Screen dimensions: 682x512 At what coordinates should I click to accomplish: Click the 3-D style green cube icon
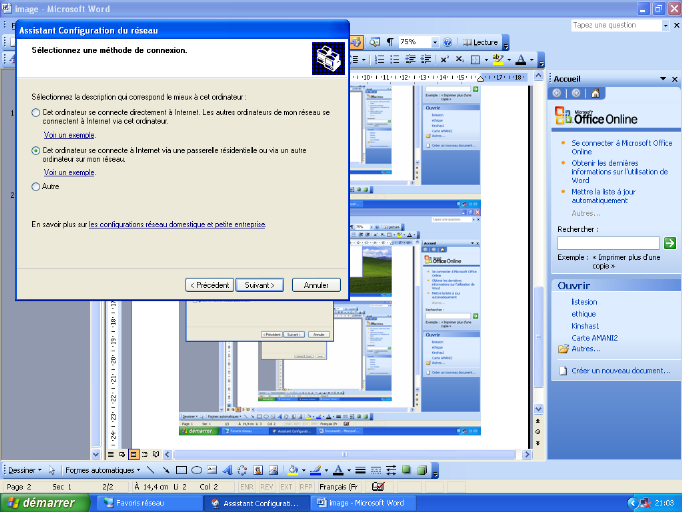pyautogui.click(x=421, y=470)
